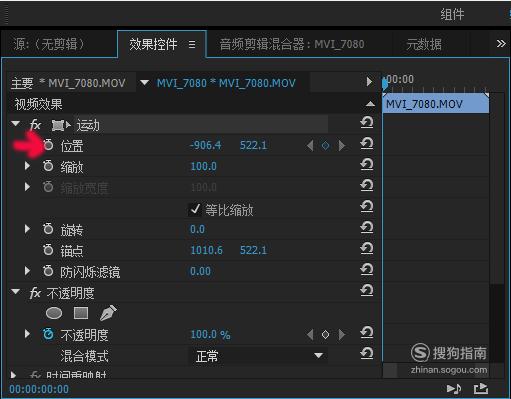The image size is (511, 399).
Task: Edit the 旋转 value 0.0
Action: (x=197, y=229)
